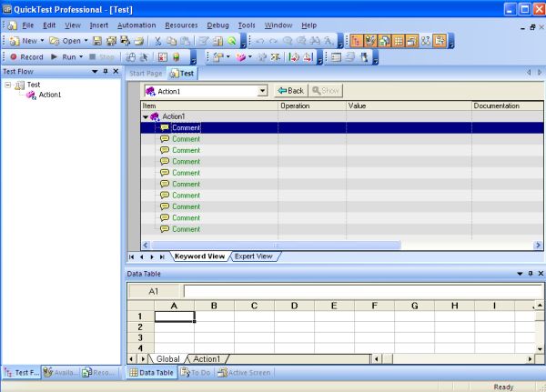Click the Data Table formula input field
Screen dimensions: 546x392
(x=363, y=291)
